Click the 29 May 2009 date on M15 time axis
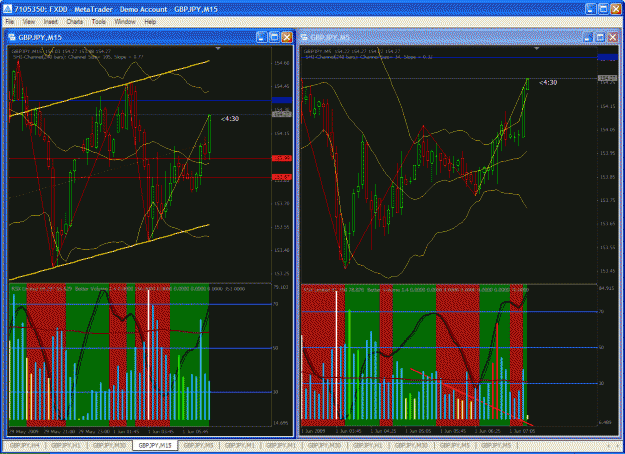Viewport: 625px width, 454px height. [23, 431]
